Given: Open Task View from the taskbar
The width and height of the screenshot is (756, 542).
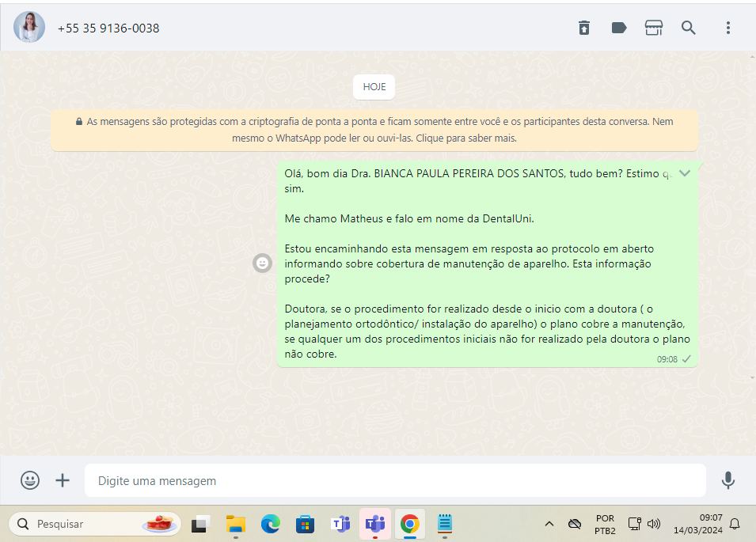Looking at the screenshot, I should (200, 524).
